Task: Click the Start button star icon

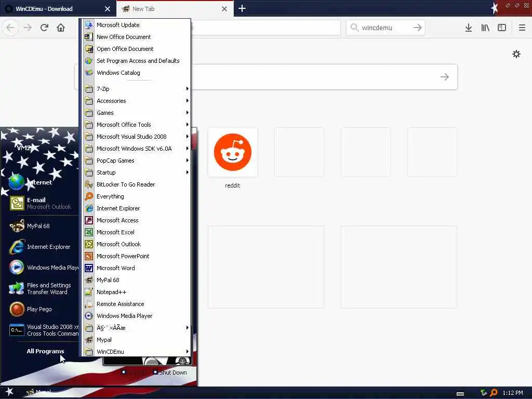Action: 9,392
